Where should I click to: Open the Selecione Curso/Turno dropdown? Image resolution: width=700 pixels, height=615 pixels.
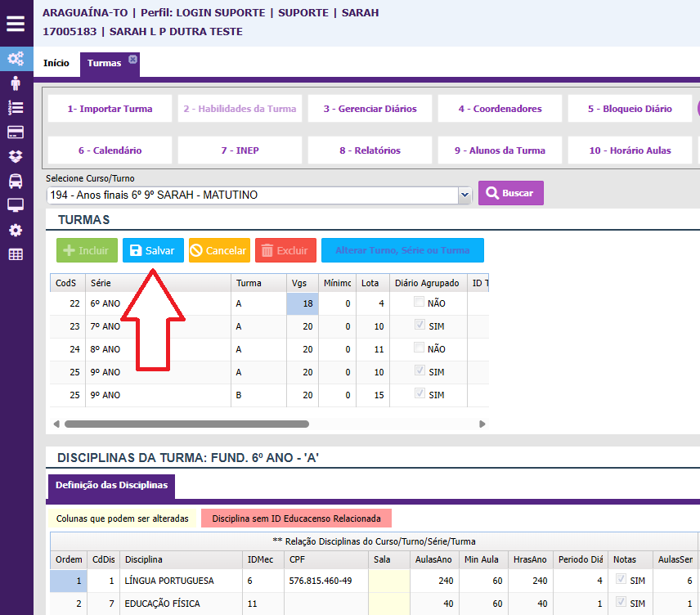[465, 195]
